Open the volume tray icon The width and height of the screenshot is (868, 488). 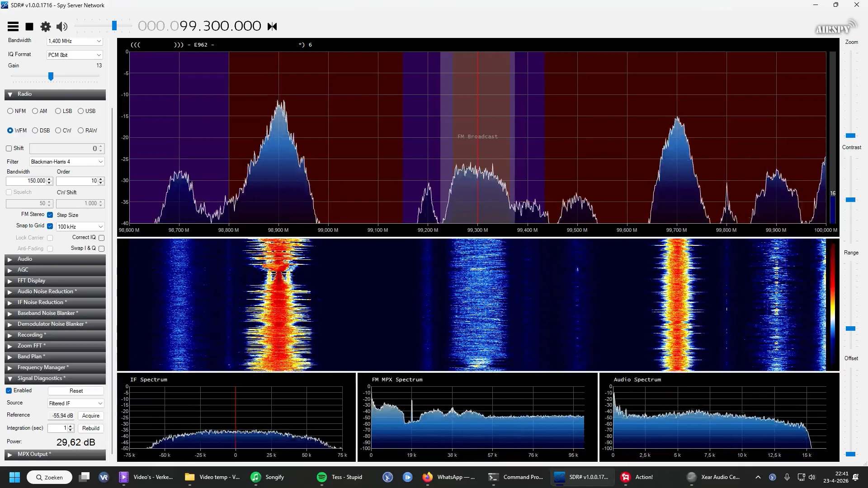pyautogui.click(x=812, y=477)
